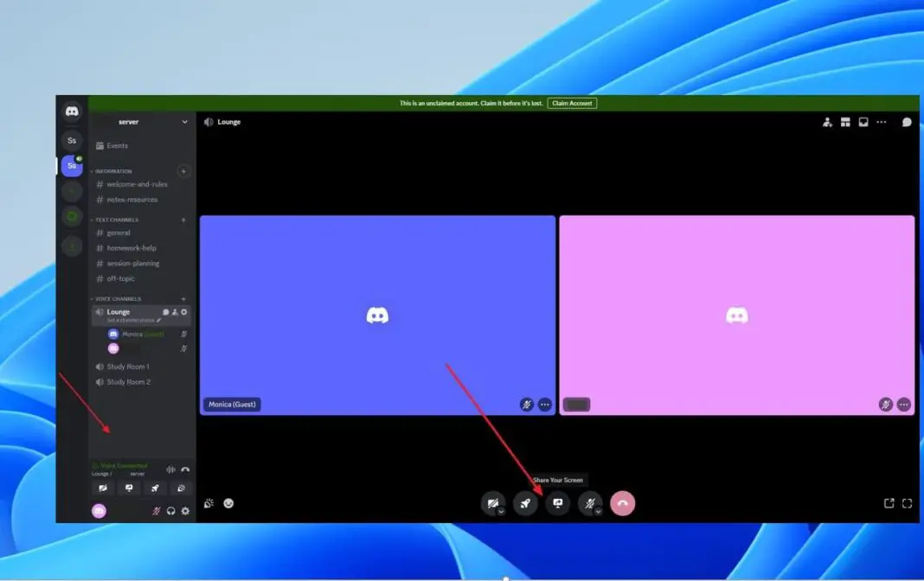Unmute your microphone in the call bar

click(589, 502)
